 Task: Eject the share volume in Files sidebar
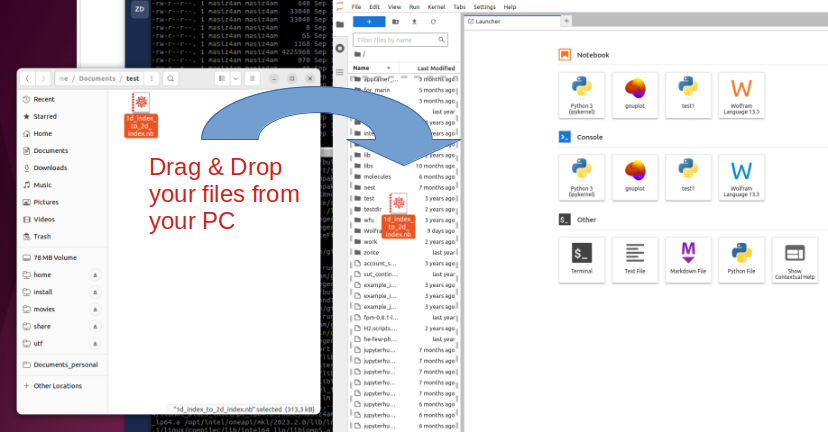click(x=95, y=326)
